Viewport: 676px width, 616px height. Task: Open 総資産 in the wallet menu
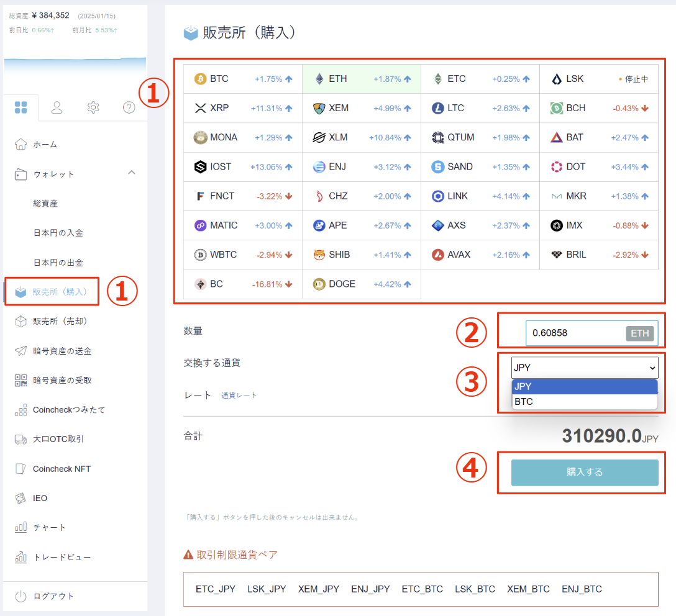[x=45, y=203]
